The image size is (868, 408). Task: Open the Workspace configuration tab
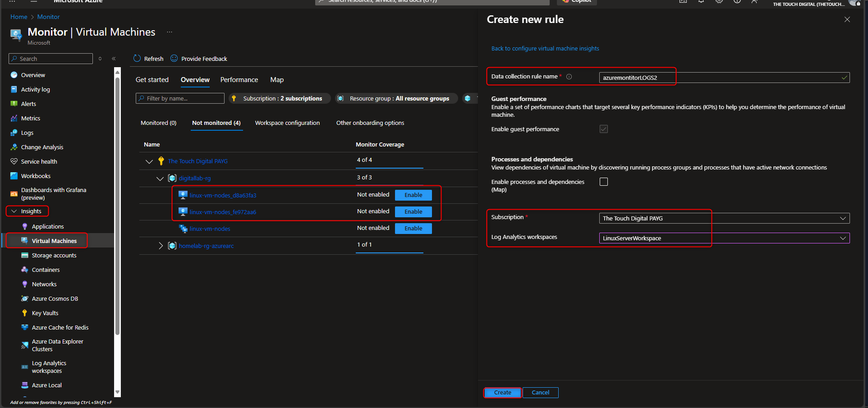(x=287, y=123)
